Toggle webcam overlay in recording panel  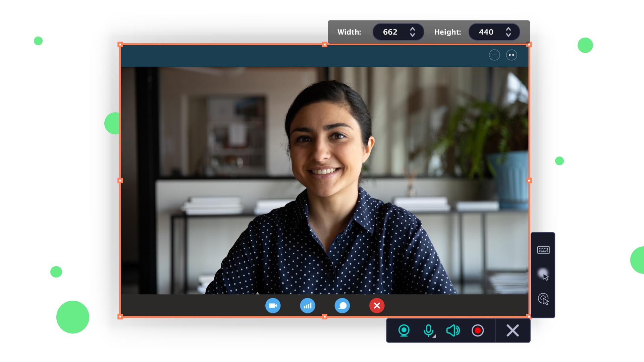click(404, 331)
